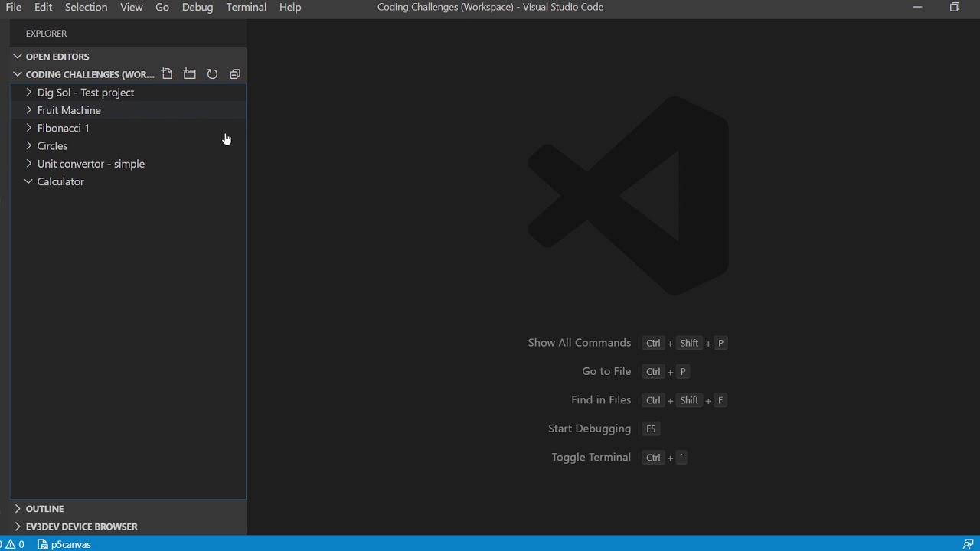The height and width of the screenshot is (551, 980).
Task: Click the p5canvas item in the status bar
Action: pyautogui.click(x=64, y=544)
